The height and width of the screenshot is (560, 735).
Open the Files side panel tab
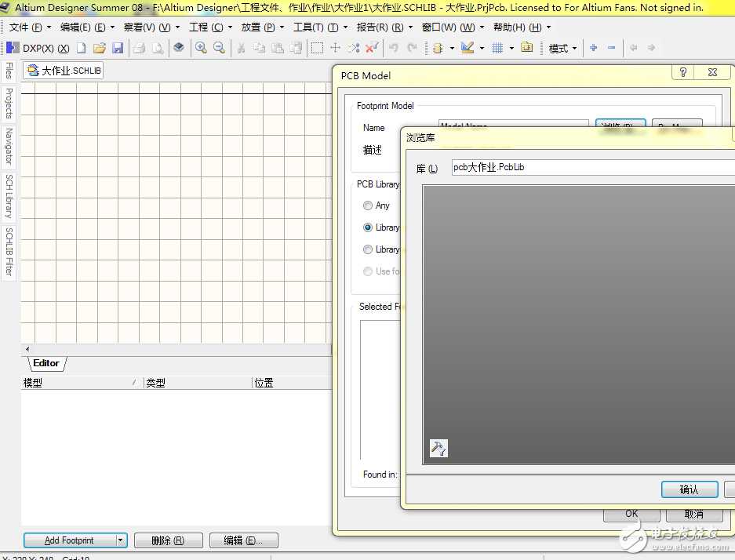[x=9, y=71]
